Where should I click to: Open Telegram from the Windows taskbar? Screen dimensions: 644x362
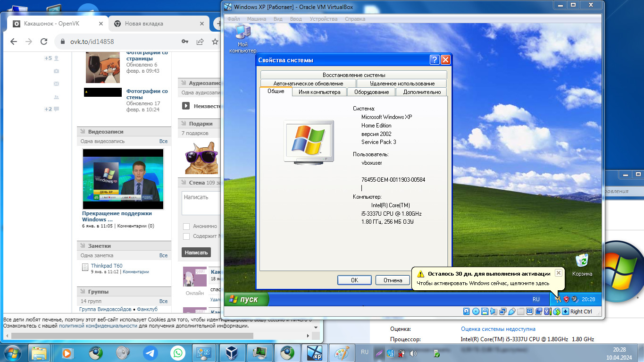[151, 353]
